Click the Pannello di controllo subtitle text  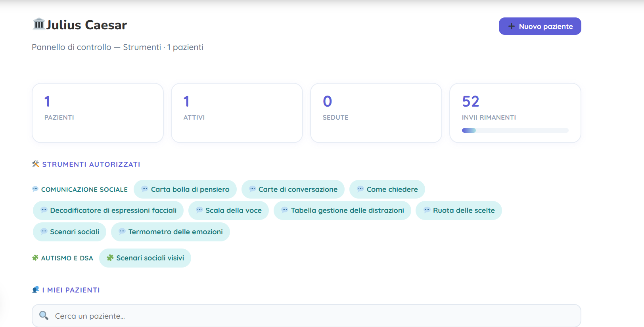tap(117, 47)
